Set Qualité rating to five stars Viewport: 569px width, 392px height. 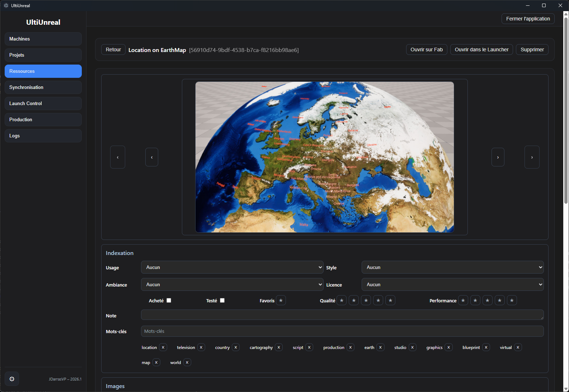point(390,301)
